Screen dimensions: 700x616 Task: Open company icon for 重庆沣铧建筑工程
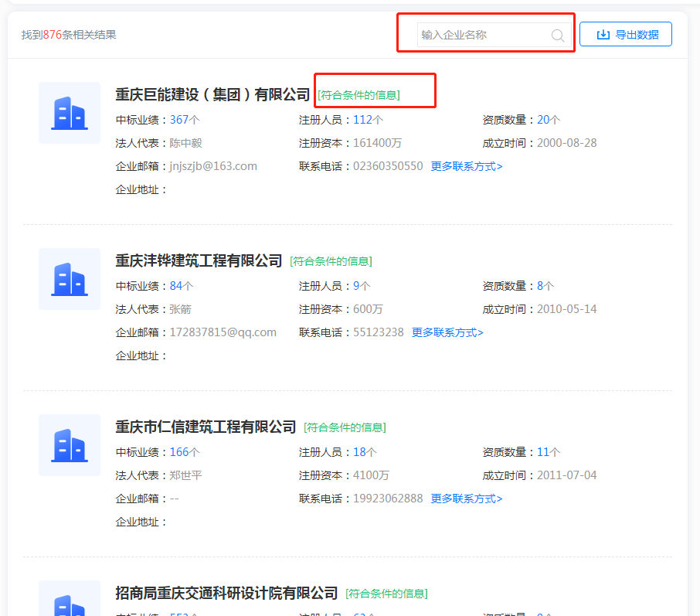coord(70,279)
